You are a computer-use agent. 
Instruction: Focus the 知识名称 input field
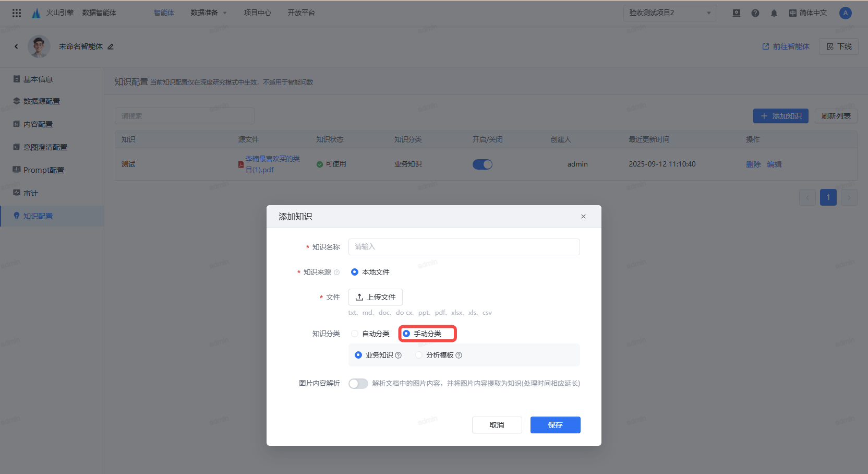point(464,247)
